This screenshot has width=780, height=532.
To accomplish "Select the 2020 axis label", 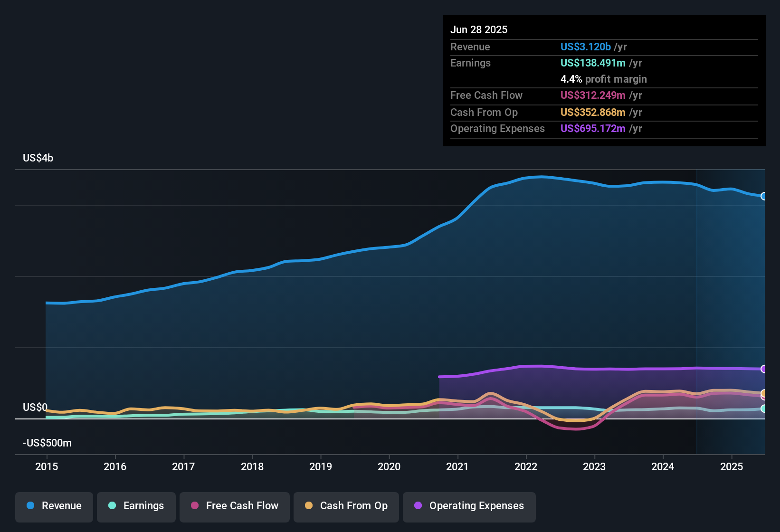I will [390, 467].
